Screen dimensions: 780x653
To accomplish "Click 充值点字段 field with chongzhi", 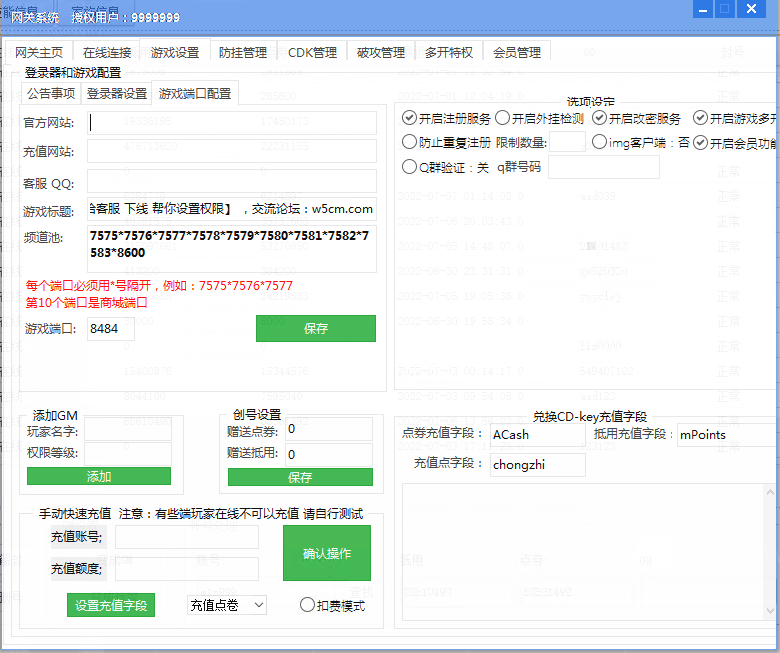I will (x=538, y=465).
